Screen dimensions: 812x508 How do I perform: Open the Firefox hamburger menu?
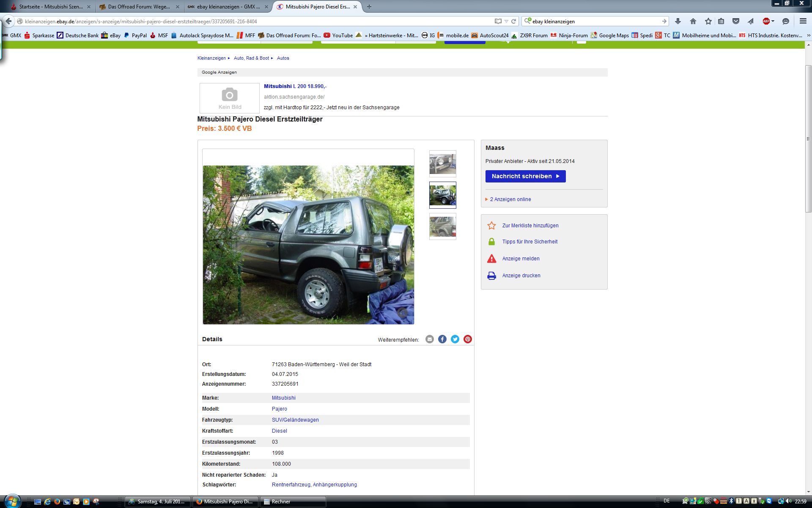click(803, 21)
